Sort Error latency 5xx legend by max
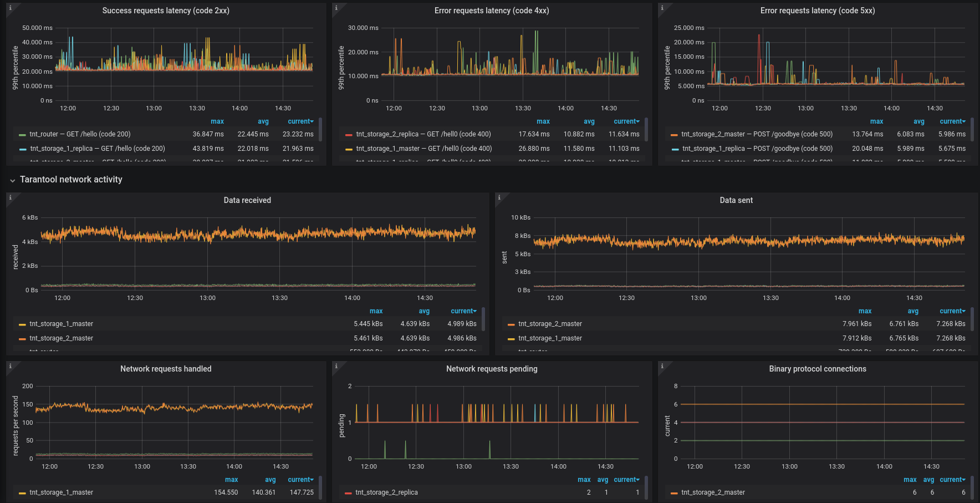The image size is (980, 503). point(876,121)
